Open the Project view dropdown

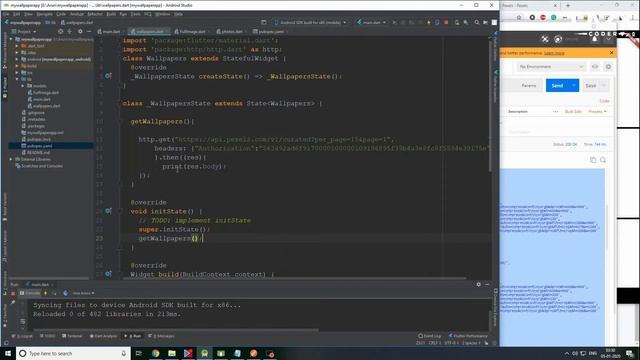pos(24,31)
